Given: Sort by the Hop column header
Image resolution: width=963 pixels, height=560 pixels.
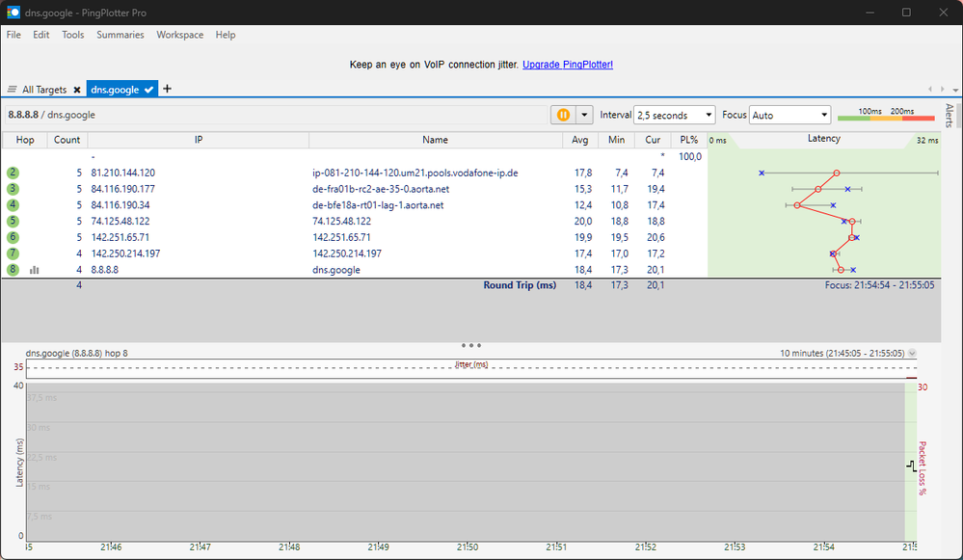Looking at the screenshot, I should click(25, 140).
